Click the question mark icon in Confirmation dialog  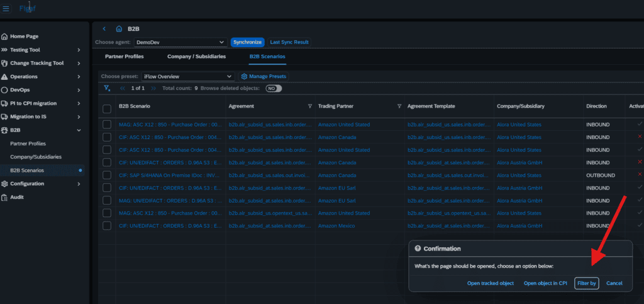418,249
